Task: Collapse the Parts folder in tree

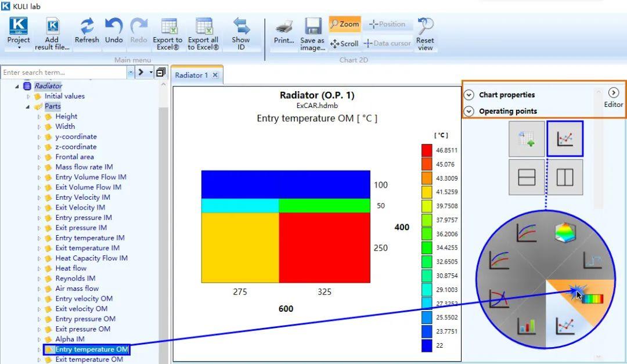Action: tap(28, 106)
